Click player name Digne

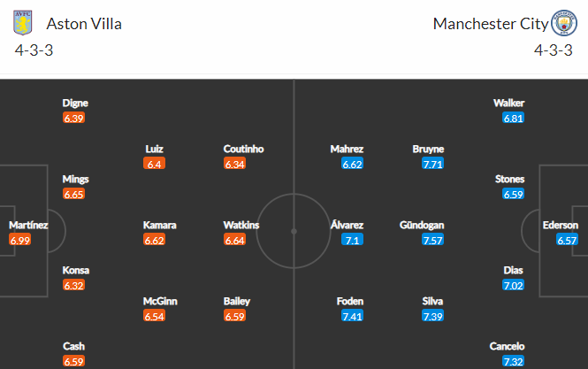point(75,104)
